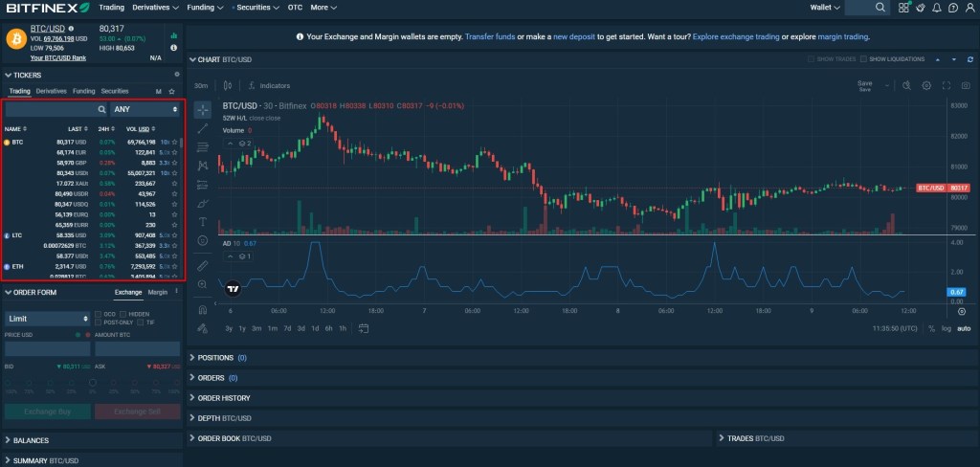980x467 pixels.
Task: Open the Save layout dropdown arrow
Action: (887, 85)
